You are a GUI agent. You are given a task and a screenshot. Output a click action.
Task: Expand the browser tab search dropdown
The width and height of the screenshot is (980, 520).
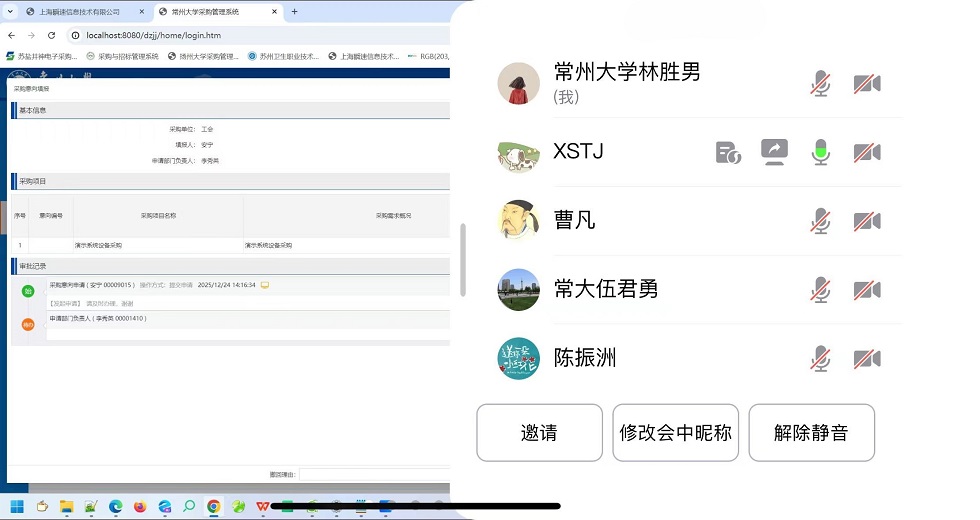pyautogui.click(x=10, y=12)
